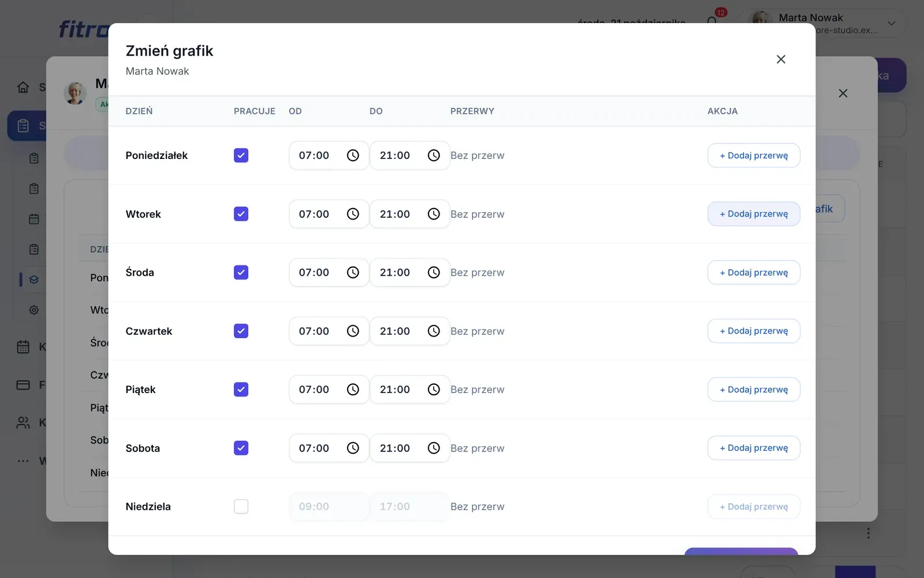Uncheck the Środa working checkbox

click(x=241, y=272)
